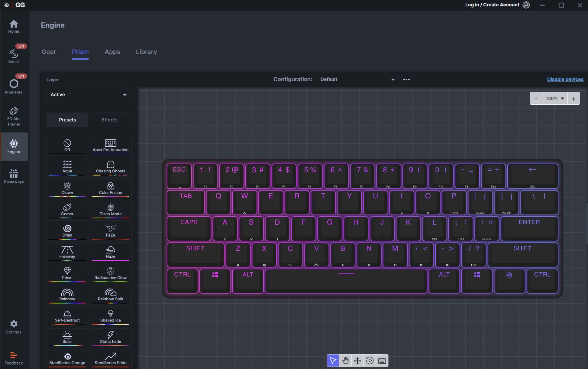Expand the Active layer dropdown

[89, 95]
